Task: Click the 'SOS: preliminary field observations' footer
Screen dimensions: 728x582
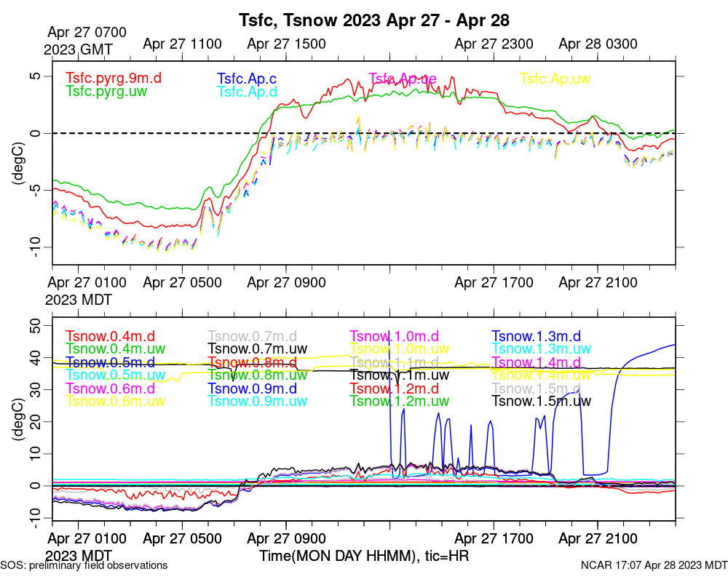Action: (84, 565)
